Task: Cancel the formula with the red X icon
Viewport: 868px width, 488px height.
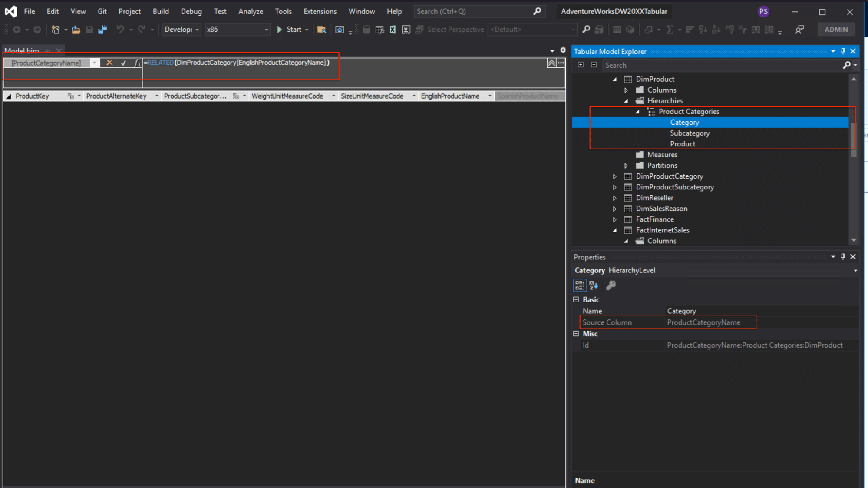Action: 109,63
